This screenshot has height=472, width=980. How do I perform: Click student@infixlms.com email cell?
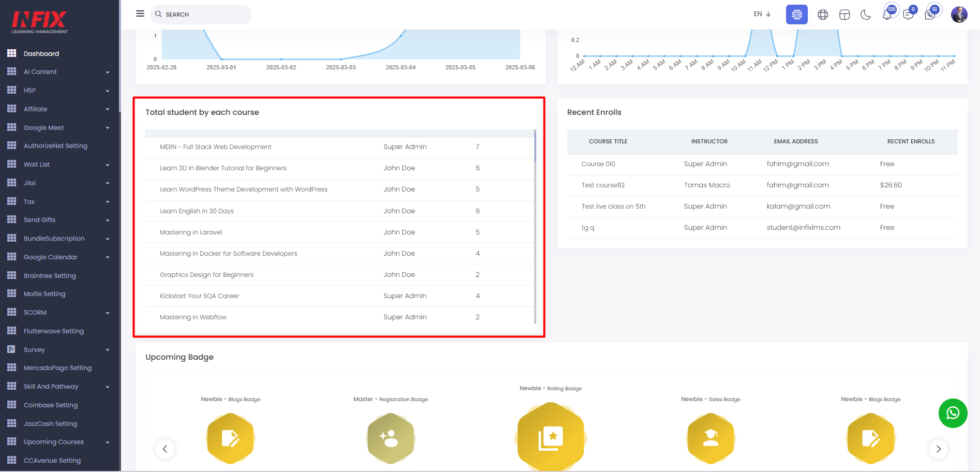click(804, 228)
